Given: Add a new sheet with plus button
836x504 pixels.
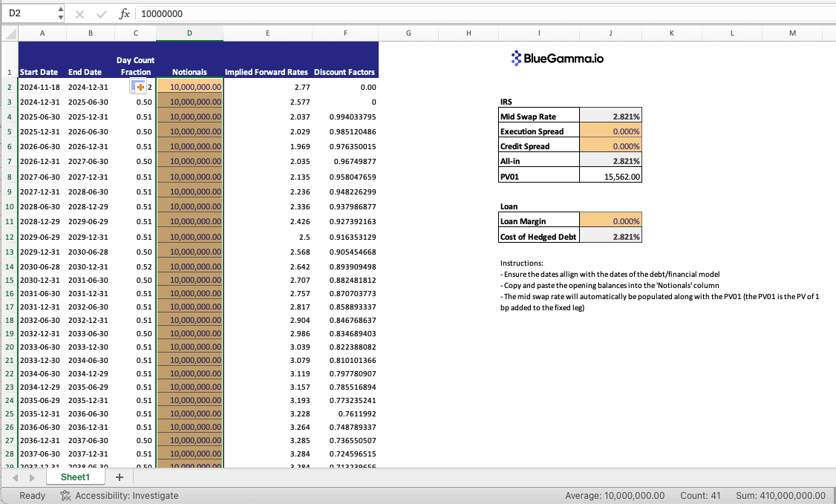Looking at the screenshot, I should pyautogui.click(x=119, y=477).
